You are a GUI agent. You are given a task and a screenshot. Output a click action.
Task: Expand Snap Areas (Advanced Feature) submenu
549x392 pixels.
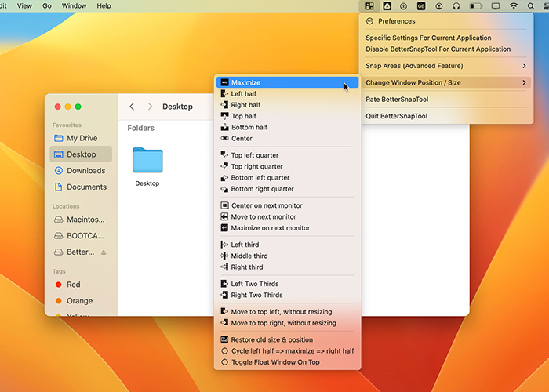446,66
